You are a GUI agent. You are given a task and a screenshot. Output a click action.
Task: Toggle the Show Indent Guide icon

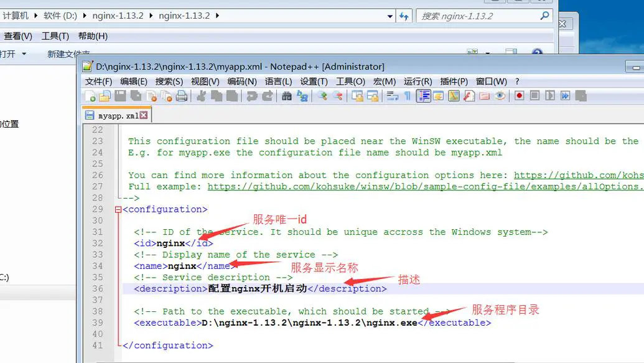coord(423,96)
